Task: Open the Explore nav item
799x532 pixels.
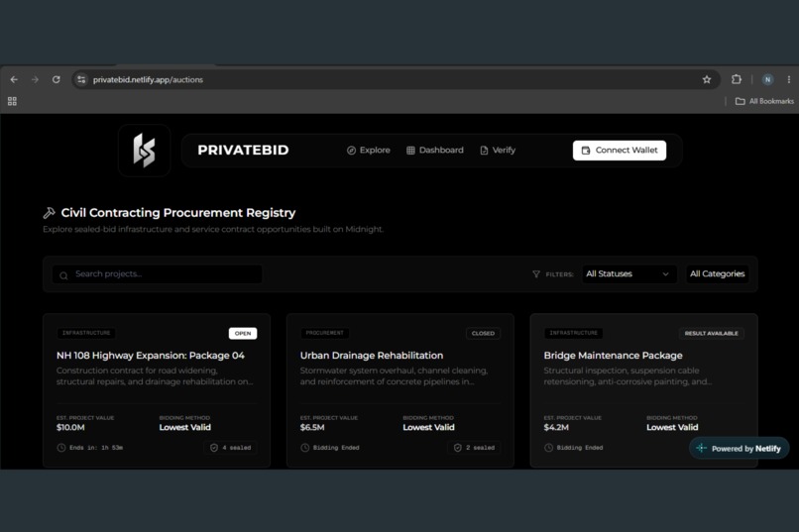Action: [369, 151]
